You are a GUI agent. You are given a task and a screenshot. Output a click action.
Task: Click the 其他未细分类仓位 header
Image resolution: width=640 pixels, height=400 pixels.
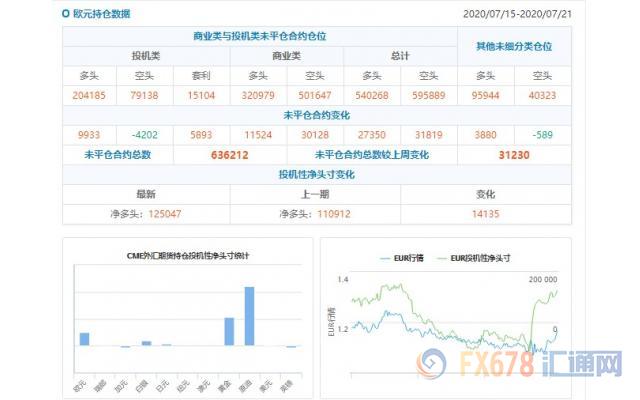tap(514, 46)
